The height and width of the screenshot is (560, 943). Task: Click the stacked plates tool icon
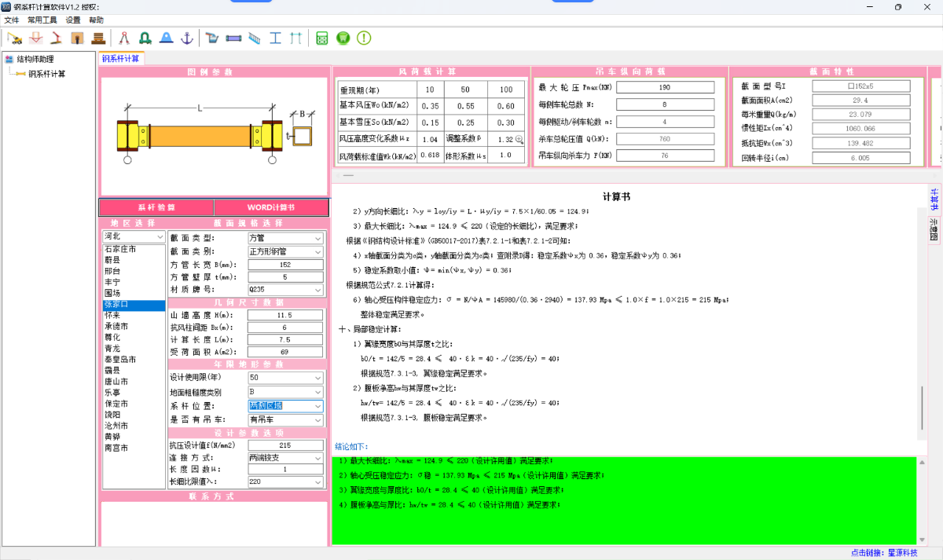pos(98,38)
